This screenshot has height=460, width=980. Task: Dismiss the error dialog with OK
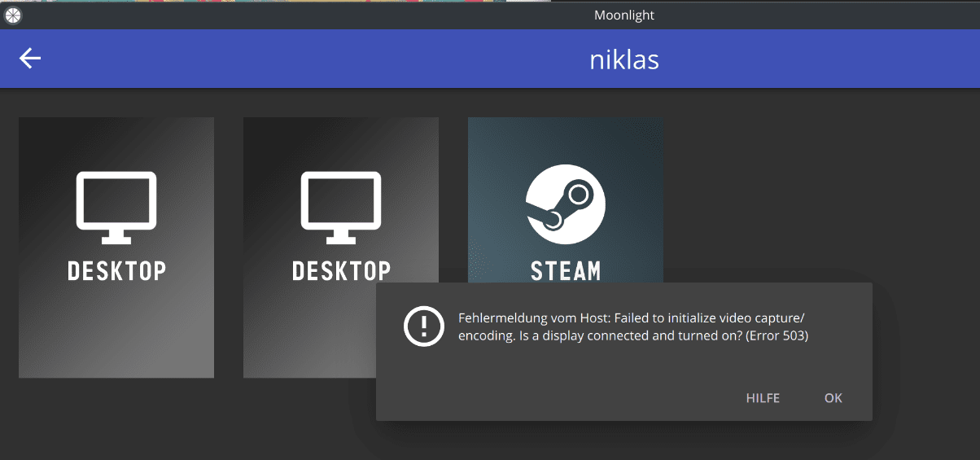point(833,398)
